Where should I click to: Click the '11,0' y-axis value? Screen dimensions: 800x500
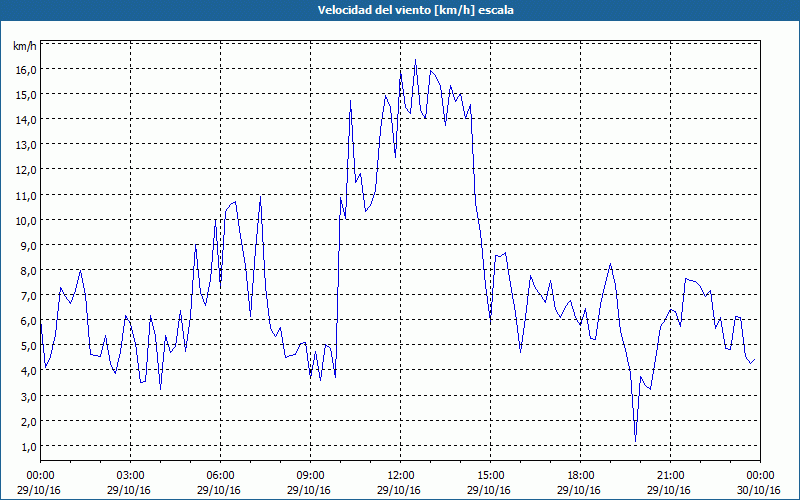tap(26, 195)
